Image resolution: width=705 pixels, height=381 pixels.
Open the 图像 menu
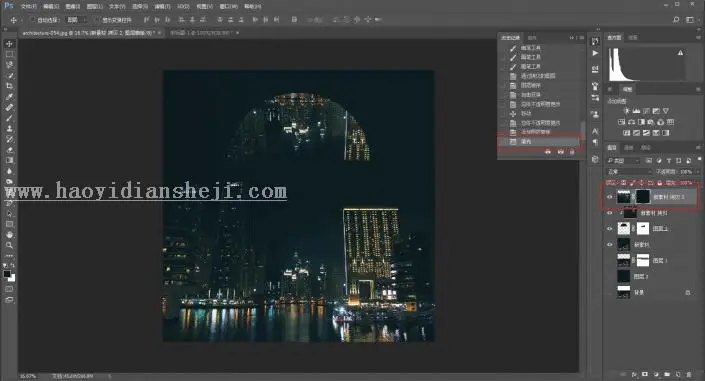(x=72, y=6)
